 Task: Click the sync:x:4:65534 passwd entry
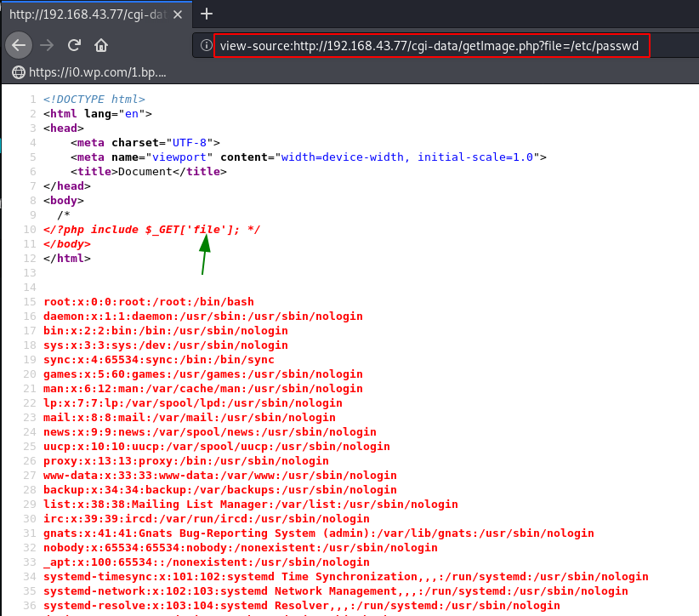[x=159, y=360]
